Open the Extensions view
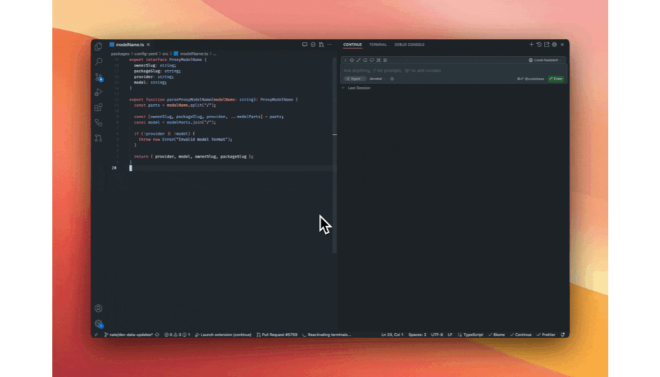The image size is (660, 377). [98, 107]
